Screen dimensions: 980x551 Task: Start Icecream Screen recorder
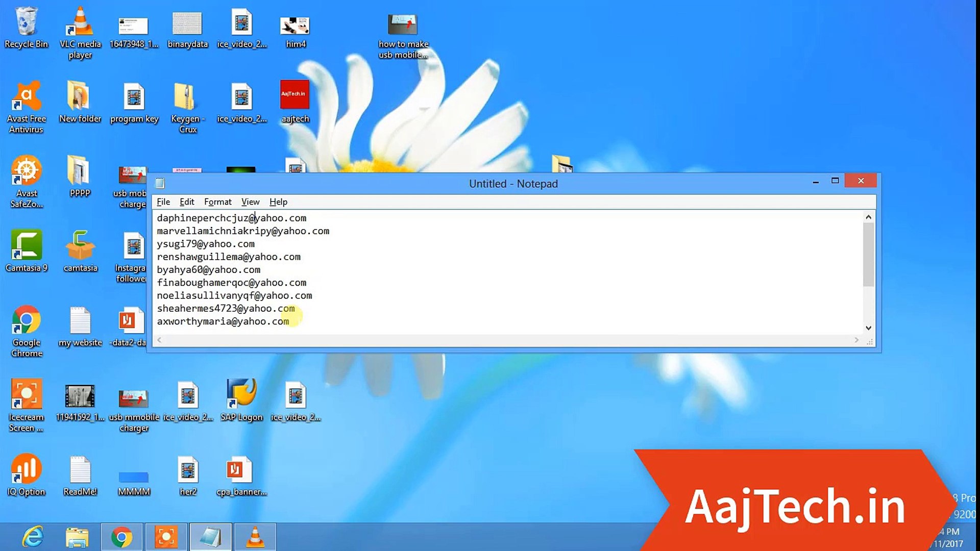click(x=26, y=393)
